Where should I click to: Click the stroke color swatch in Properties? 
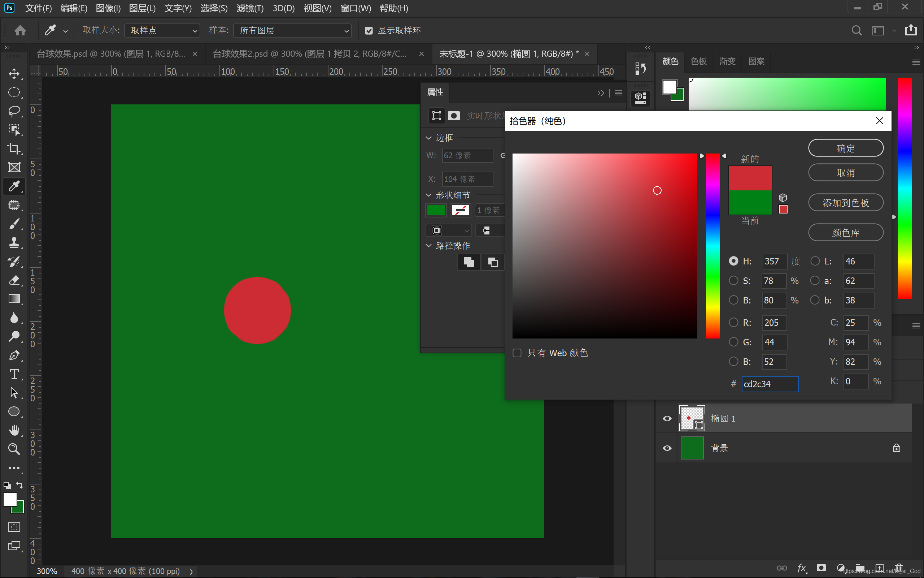[x=460, y=210]
